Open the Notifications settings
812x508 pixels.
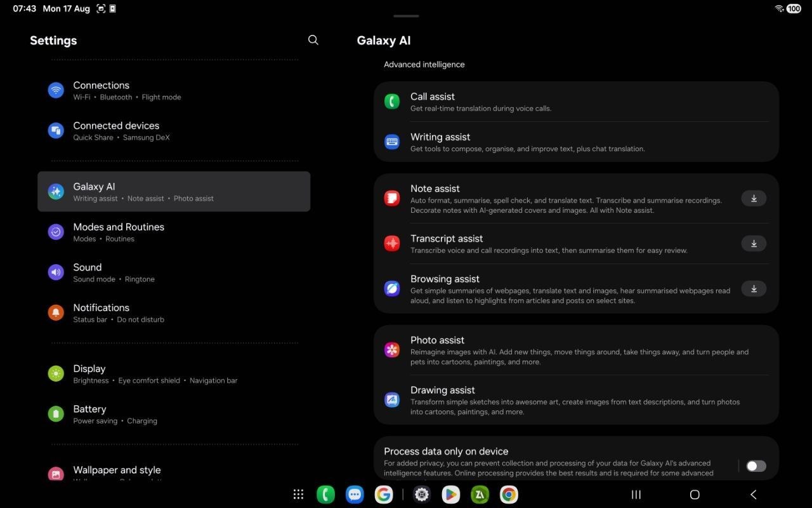[x=174, y=312]
